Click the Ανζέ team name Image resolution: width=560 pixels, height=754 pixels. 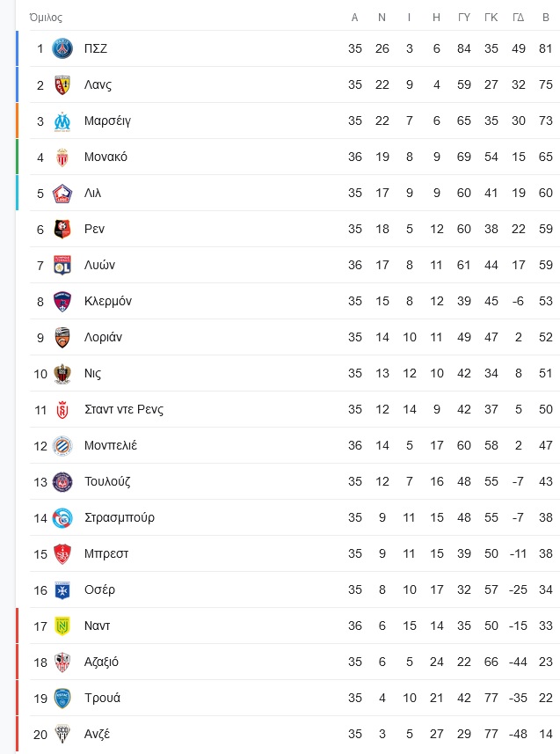(97, 735)
